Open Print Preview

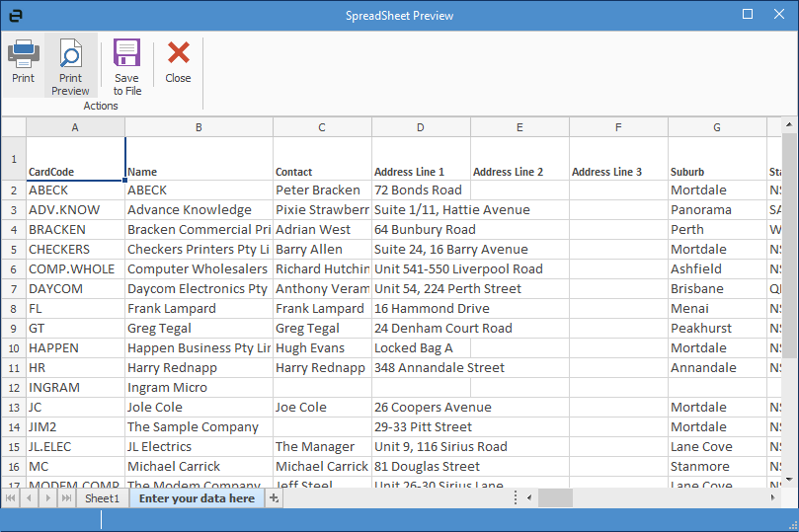[70, 65]
